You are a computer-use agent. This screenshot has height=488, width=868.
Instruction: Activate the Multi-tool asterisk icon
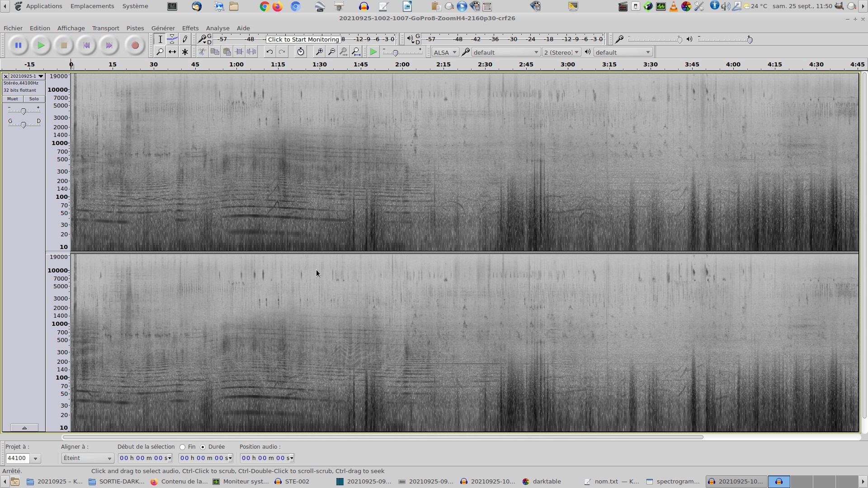185,52
